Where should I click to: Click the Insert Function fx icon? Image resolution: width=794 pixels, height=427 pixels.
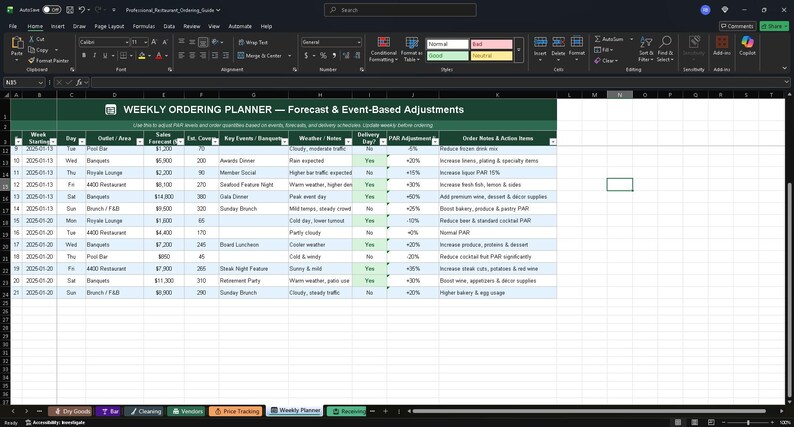click(79, 82)
